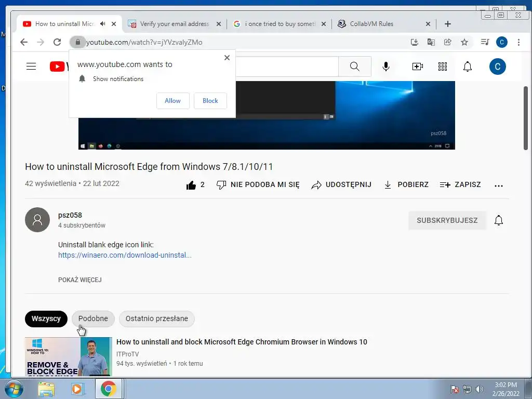Open the psz058 channel name link
Viewport: 532px width, 399px height.
pyautogui.click(x=70, y=215)
